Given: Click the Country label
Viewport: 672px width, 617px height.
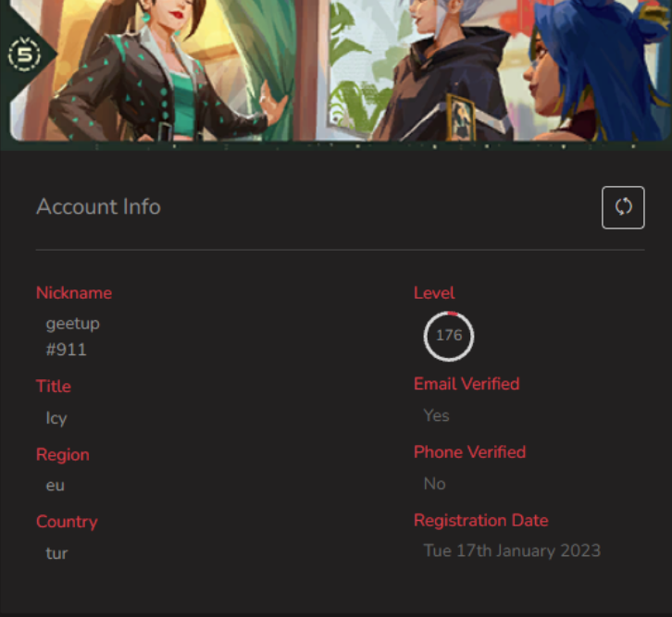Looking at the screenshot, I should [67, 522].
